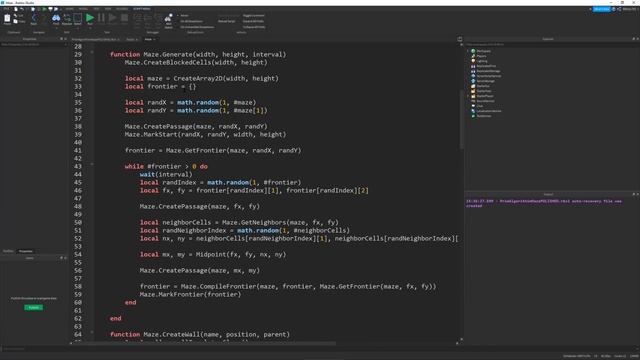This screenshot has height=360, width=640.
Task: Select StarterPack in the Explorer tree
Action: point(484,91)
